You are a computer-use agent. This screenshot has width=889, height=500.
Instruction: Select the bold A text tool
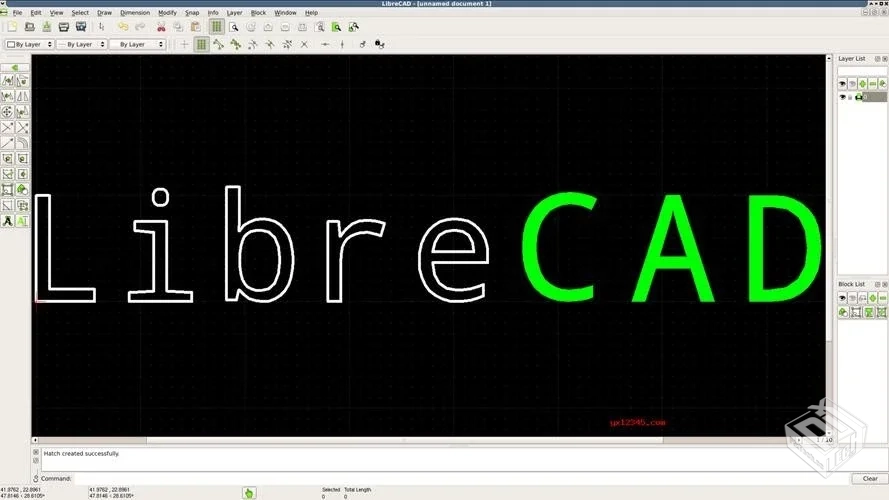pyautogui.click(x=8, y=220)
